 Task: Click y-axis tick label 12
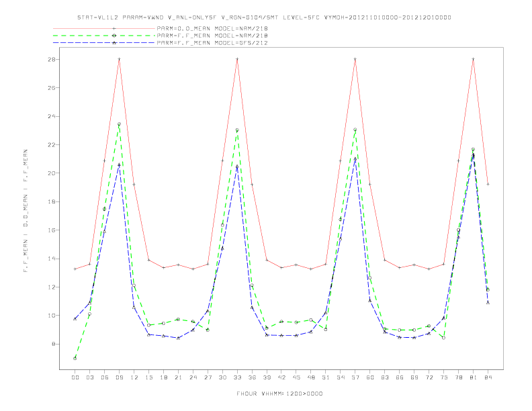[53, 287]
